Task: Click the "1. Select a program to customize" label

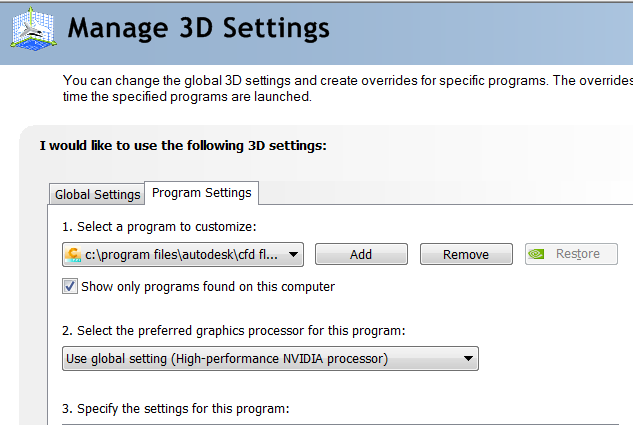Action: [x=160, y=226]
